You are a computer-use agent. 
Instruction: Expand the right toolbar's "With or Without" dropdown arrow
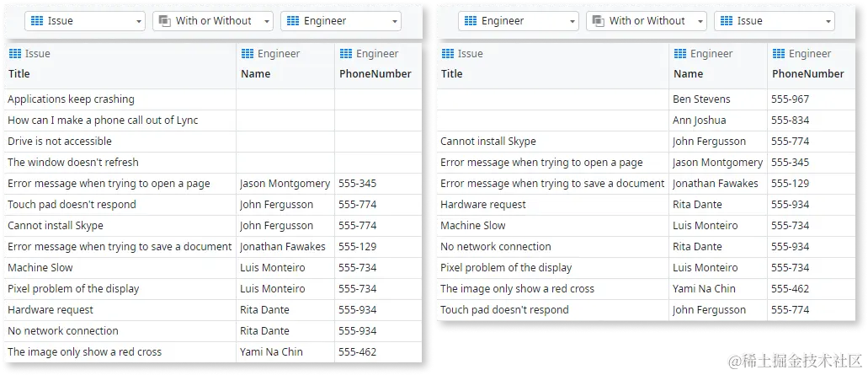(700, 21)
